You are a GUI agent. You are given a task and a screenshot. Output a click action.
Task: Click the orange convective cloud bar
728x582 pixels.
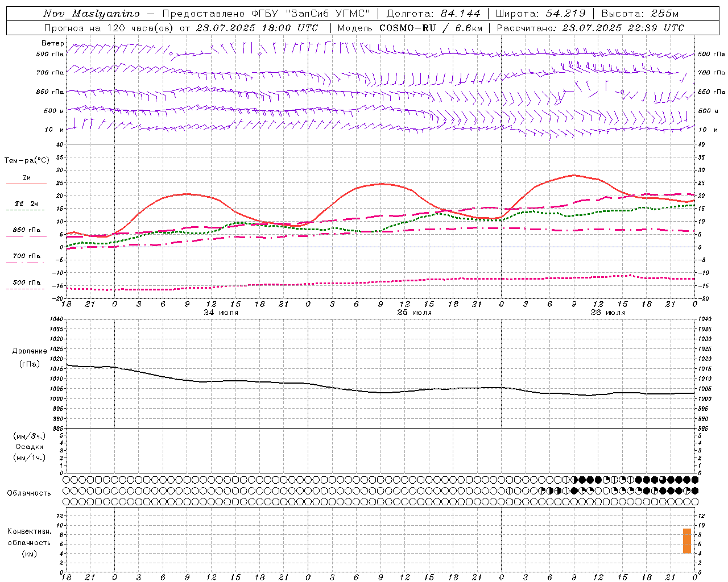[x=687, y=541]
